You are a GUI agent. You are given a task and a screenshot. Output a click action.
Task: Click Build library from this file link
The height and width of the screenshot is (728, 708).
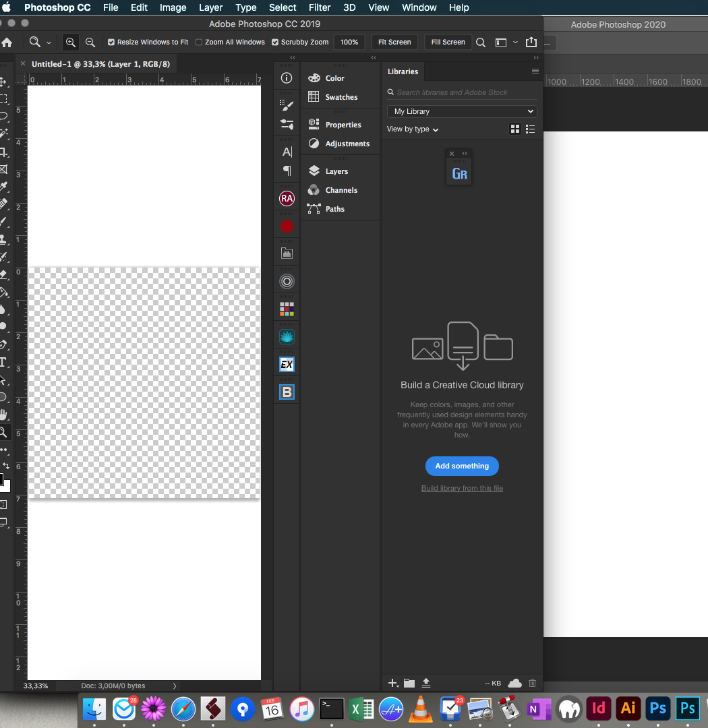click(x=462, y=488)
